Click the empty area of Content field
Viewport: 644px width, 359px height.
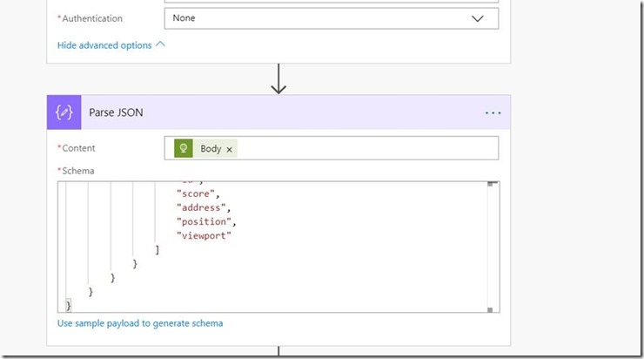pyautogui.click(x=366, y=148)
